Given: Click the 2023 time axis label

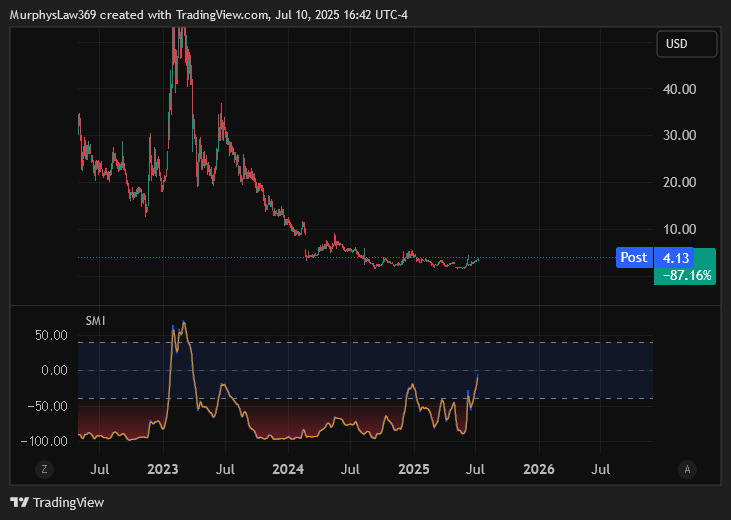Looking at the screenshot, I should (x=163, y=469).
